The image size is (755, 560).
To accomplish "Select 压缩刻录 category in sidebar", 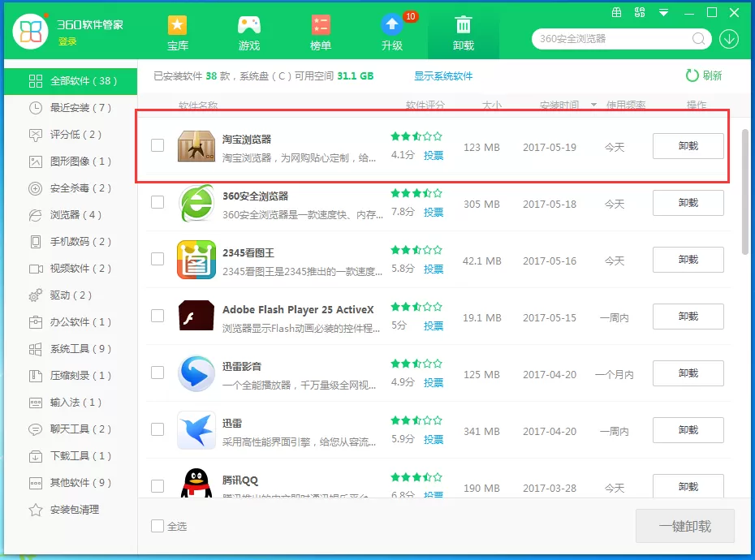I will pyautogui.click(x=71, y=376).
